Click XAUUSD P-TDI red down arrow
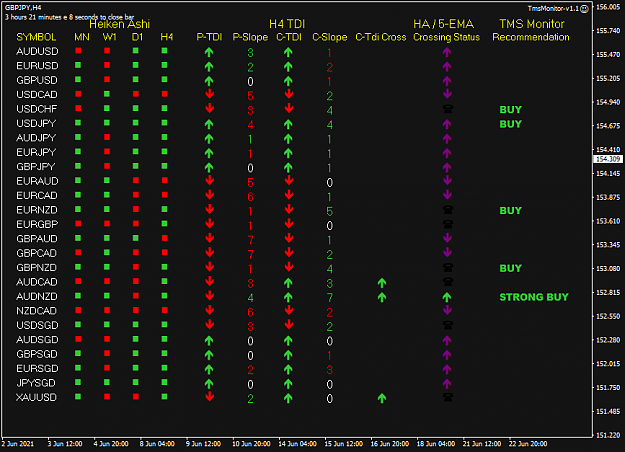This screenshot has width=625, height=452. [210, 397]
